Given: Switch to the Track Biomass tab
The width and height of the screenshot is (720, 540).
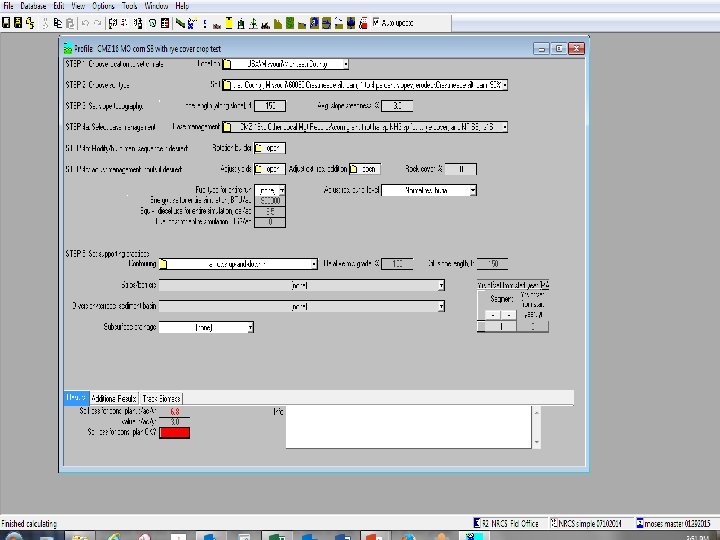Looking at the screenshot, I should (x=162, y=397).
